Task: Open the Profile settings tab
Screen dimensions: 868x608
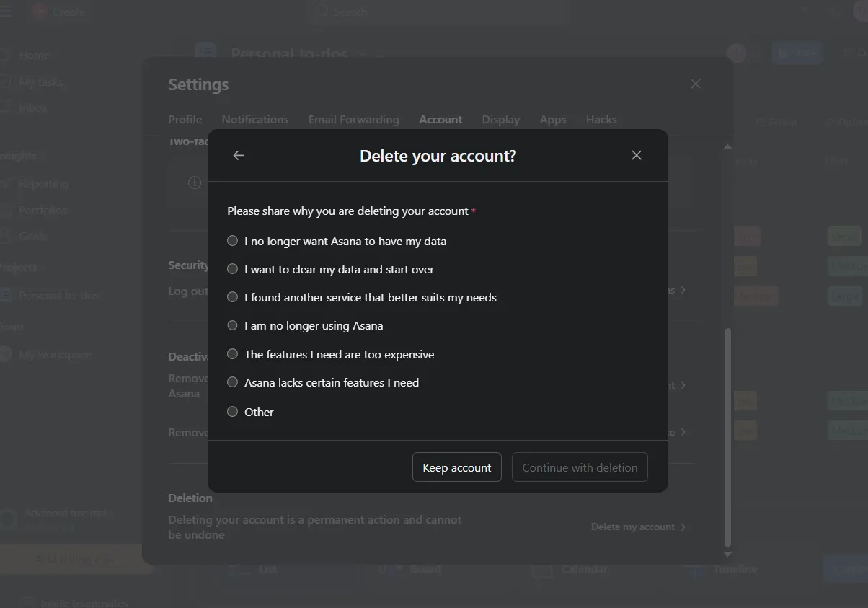Action: pyautogui.click(x=185, y=120)
